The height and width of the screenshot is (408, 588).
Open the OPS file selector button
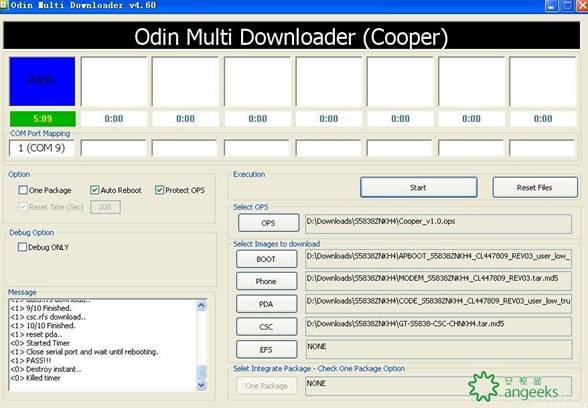click(268, 223)
